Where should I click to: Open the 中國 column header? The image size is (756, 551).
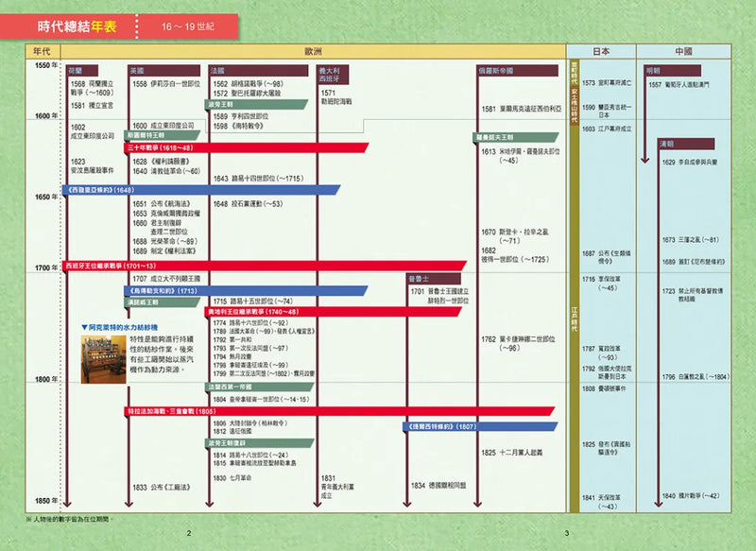coord(683,50)
